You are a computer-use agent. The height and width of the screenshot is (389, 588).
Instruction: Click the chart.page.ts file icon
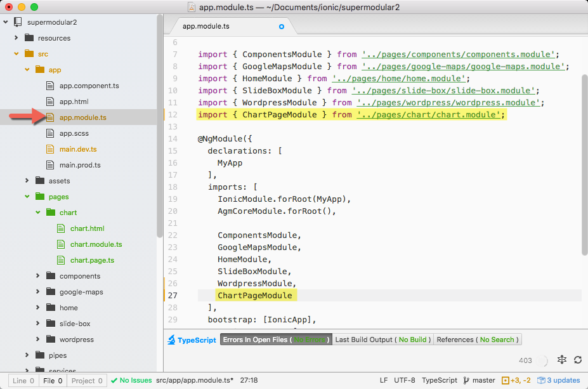pyautogui.click(x=61, y=260)
